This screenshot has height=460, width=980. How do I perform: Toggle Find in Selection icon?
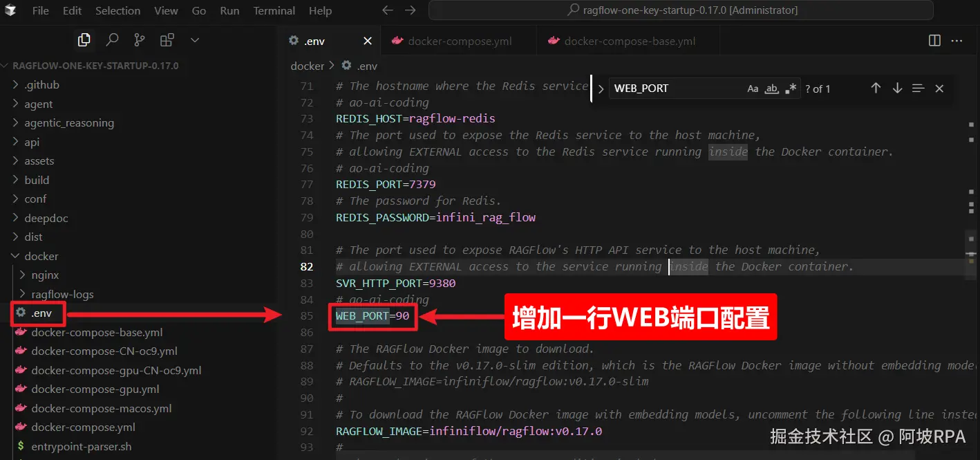(x=918, y=89)
